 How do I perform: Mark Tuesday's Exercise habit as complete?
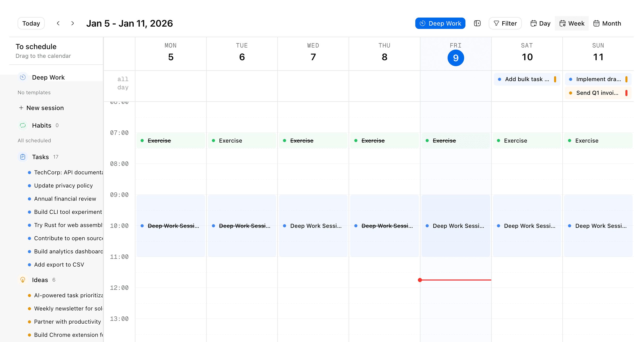pos(213,141)
